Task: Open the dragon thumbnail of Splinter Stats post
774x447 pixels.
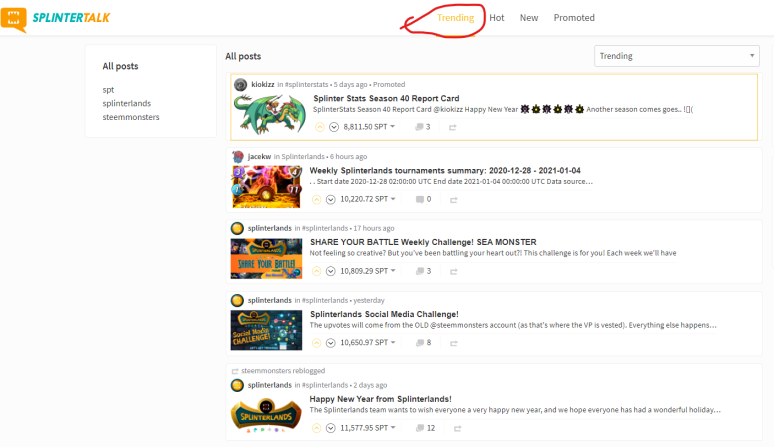Action: [270, 114]
